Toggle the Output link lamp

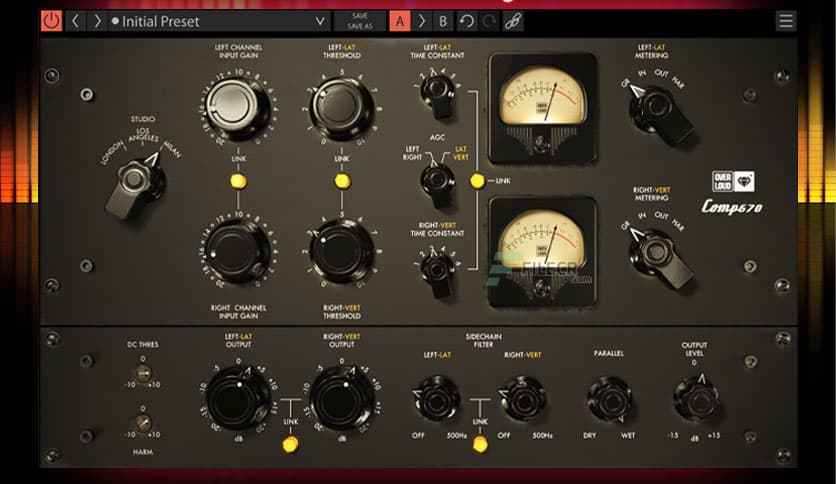[291, 443]
